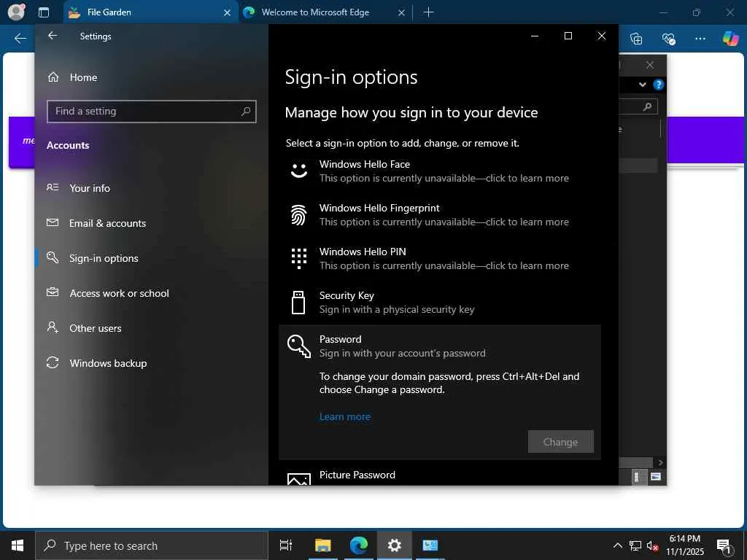Click the Security Key USB icon
747x560 pixels.
pyautogui.click(x=298, y=303)
